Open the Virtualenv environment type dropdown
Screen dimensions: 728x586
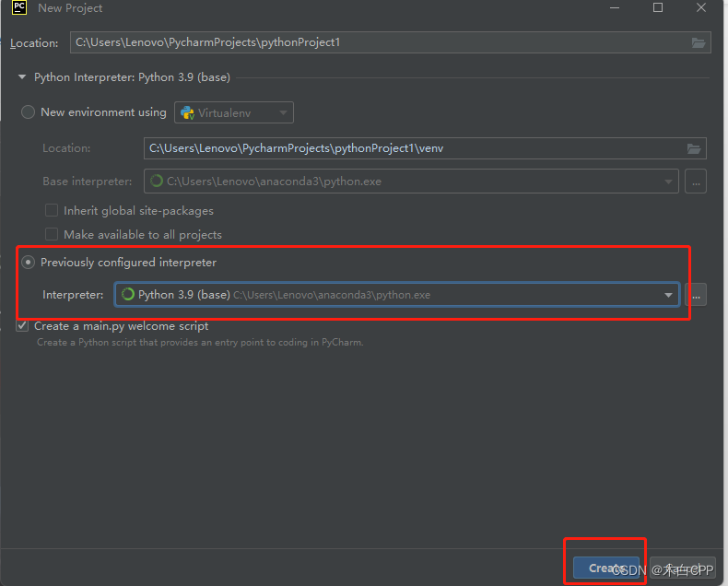(x=233, y=112)
